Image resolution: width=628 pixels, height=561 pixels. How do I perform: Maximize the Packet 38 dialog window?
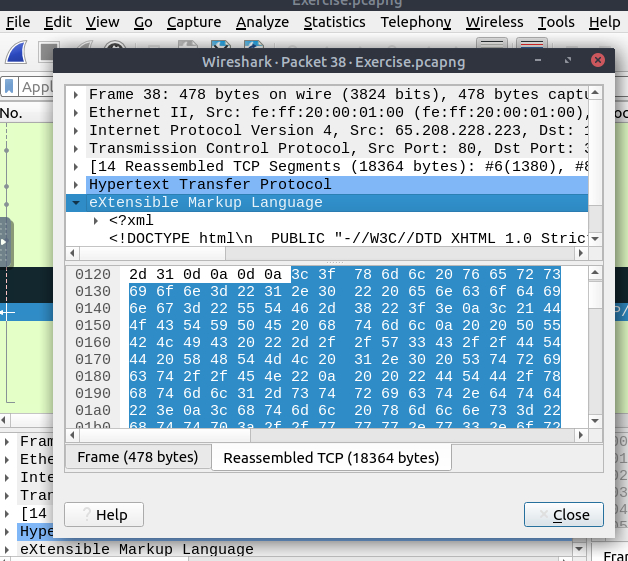pyautogui.click(x=568, y=60)
